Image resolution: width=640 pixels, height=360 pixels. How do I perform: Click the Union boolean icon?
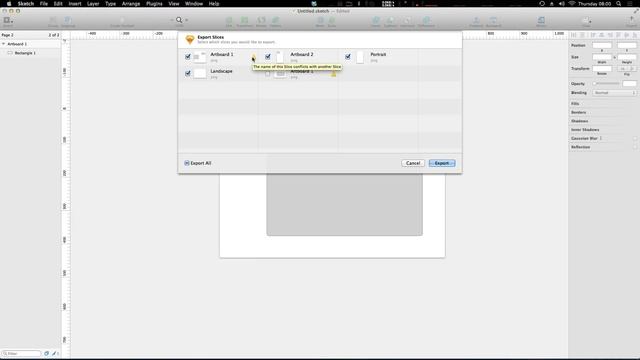(x=376, y=20)
